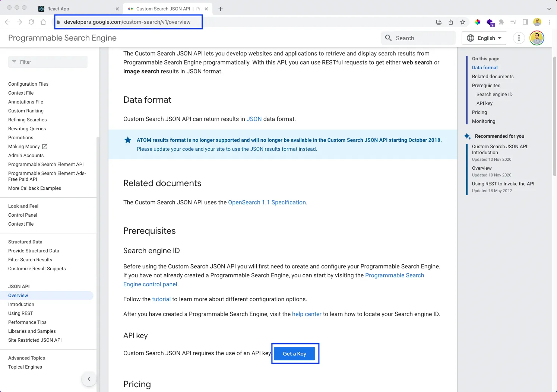Reload the current page

(31, 22)
